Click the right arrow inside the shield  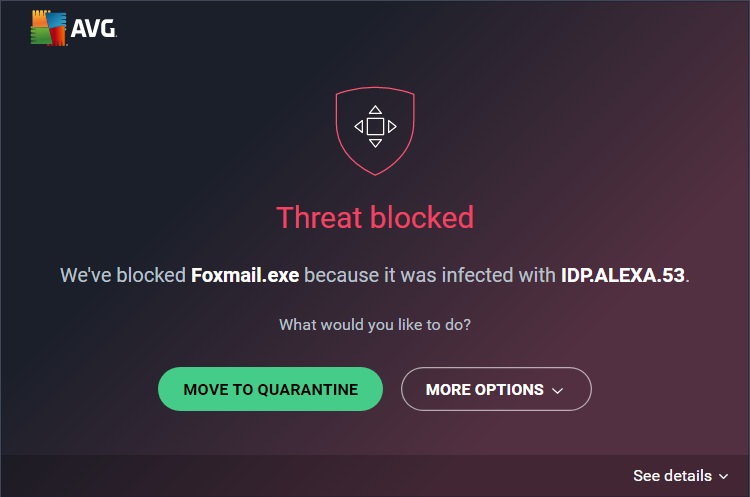(392, 127)
